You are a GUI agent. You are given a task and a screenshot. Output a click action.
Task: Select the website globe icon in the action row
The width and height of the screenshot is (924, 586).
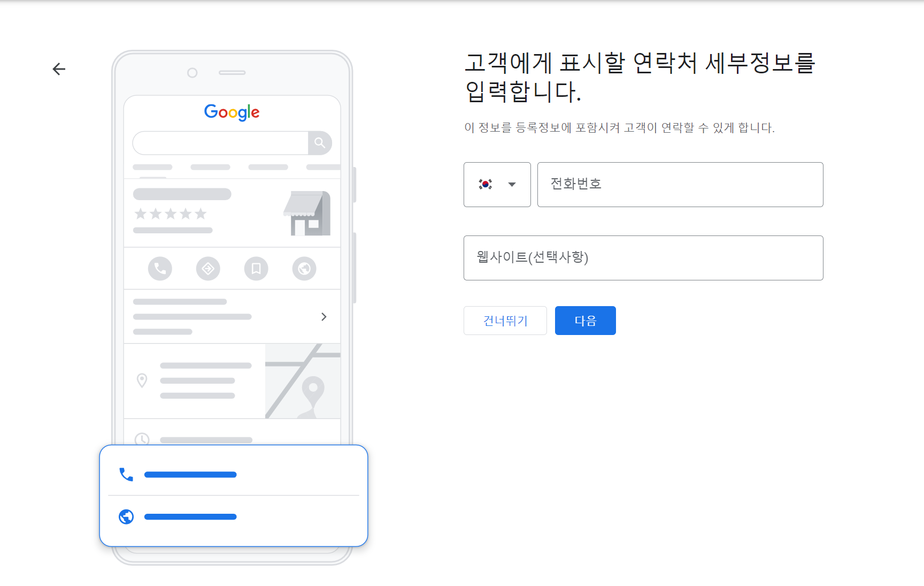304,269
